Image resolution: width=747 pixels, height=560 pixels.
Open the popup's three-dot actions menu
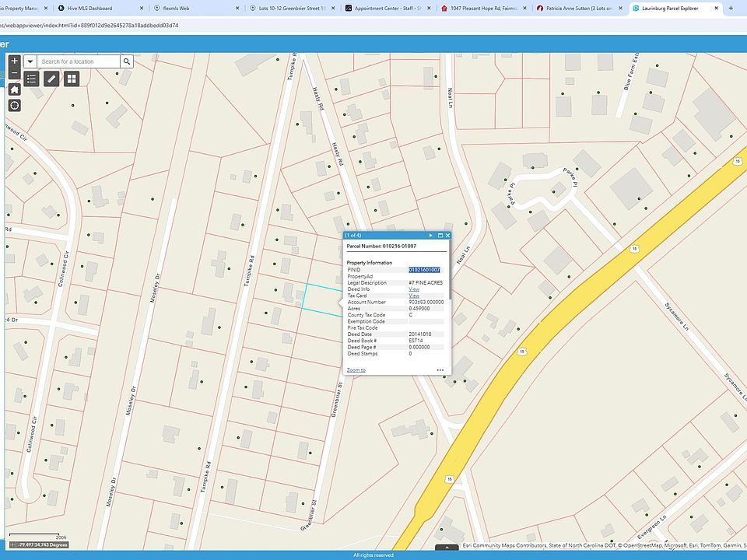point(440,370)
